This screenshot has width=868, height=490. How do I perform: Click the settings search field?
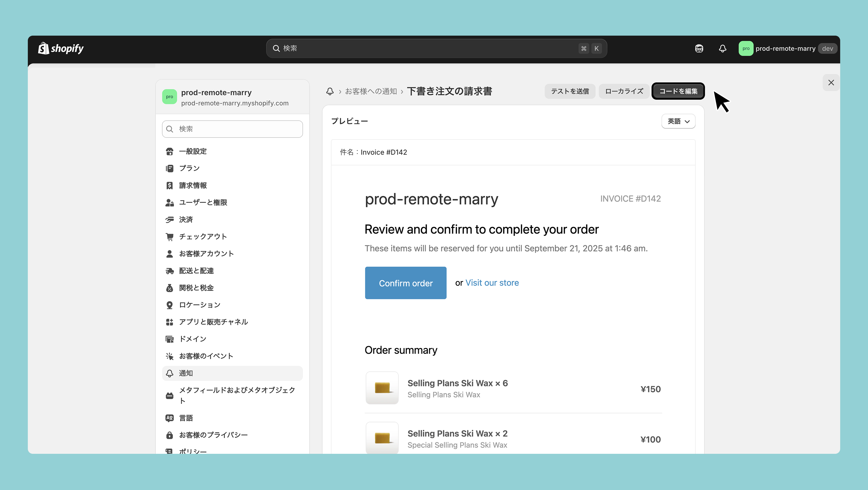pos(233,129)
